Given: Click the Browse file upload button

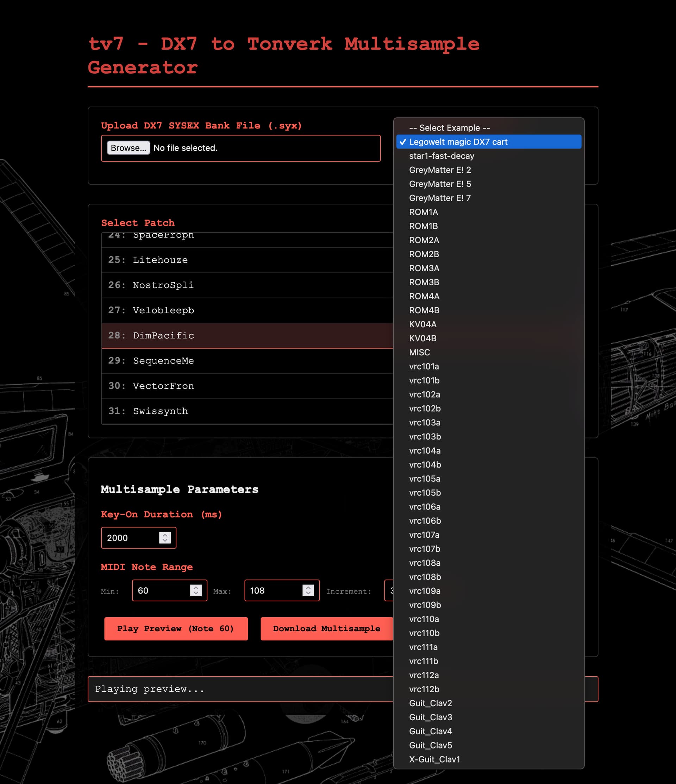Looking at the screenshot, I should click(x=128, y=148).
